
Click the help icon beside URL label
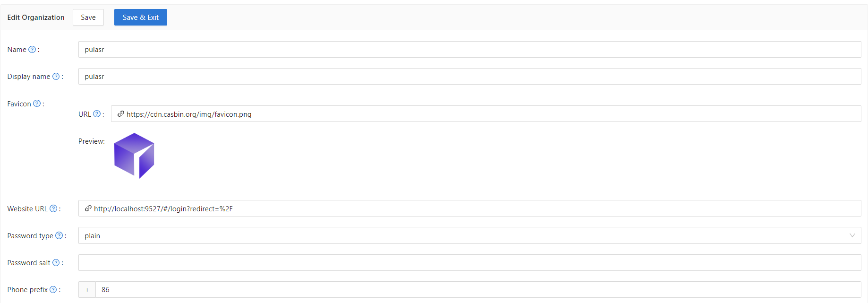(97, 114)
